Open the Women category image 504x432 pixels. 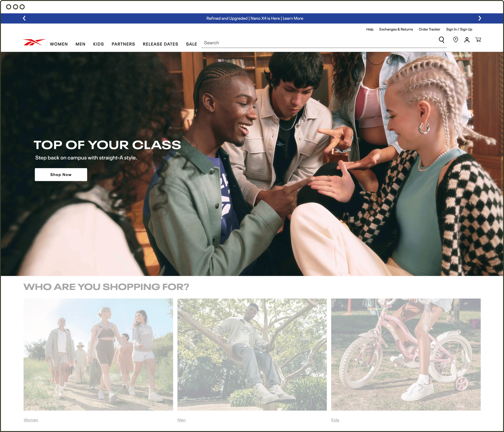98,354
